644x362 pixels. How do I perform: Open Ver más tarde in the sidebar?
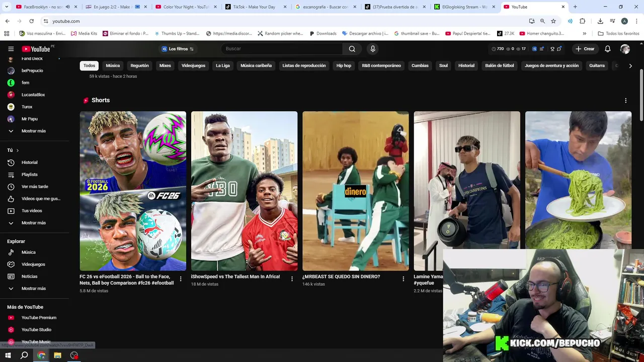click(35, 187)
